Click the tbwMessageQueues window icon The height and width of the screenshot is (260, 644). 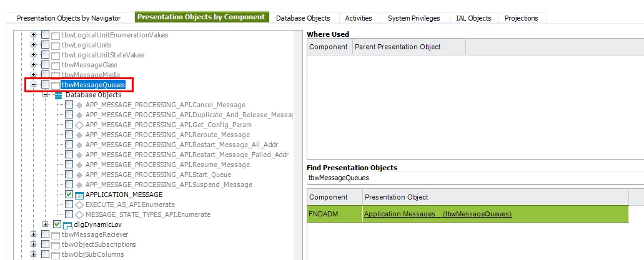56,85
